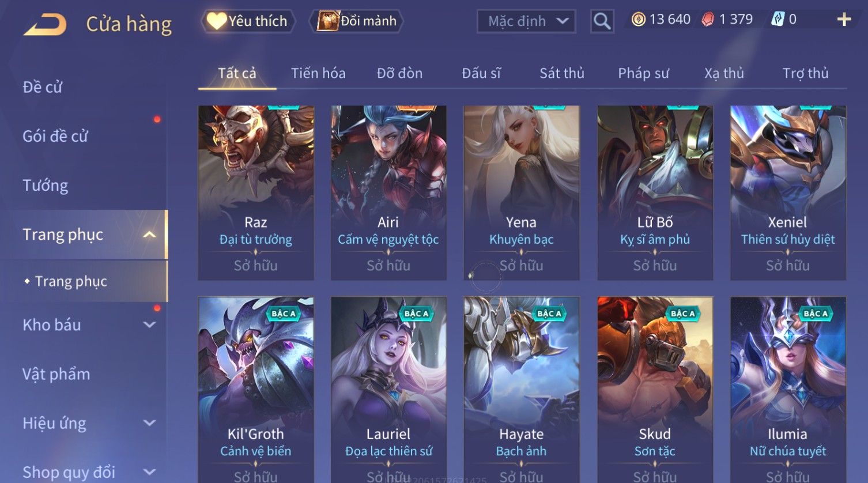
Task: Open the Mặc định sort dropdown
Action: coord(526,21)
